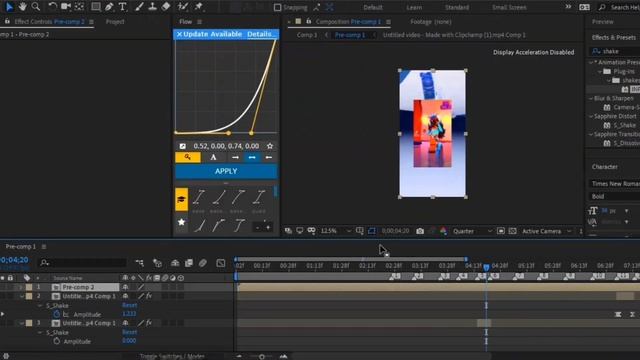Screen dimensions: 640x360
Task: Open the Flow panel menu
Action: tap(200, 22)
